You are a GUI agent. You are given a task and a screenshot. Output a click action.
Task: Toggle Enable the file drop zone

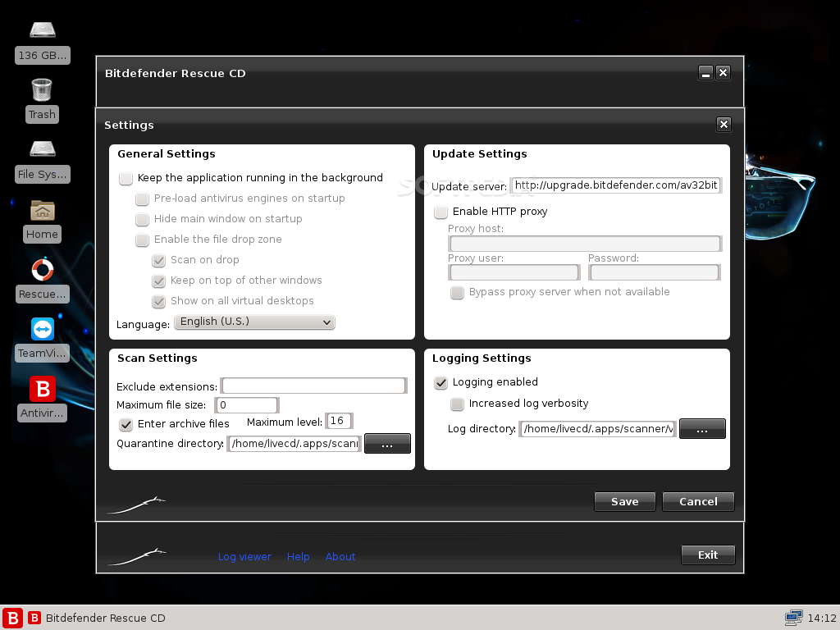(x=142, y=240)
